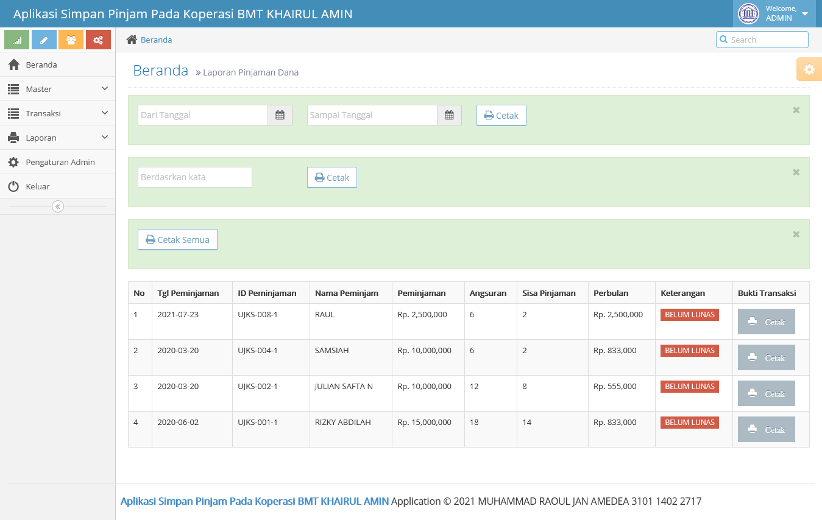The height and width of the screenshot is (520, 822).
Task: Click the Cetak button beside keyword field
Action: (x=332, y=178)
